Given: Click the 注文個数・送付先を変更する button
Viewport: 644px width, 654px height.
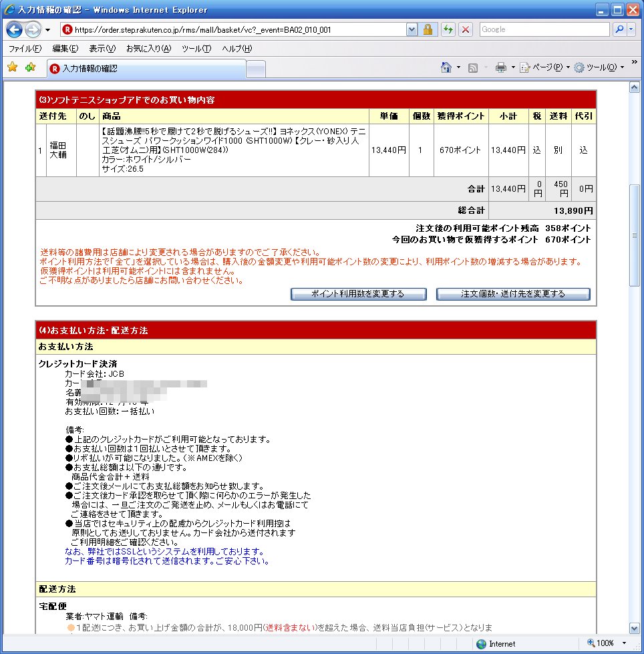Looking at the screenshot, I should (x=513, y=294).
